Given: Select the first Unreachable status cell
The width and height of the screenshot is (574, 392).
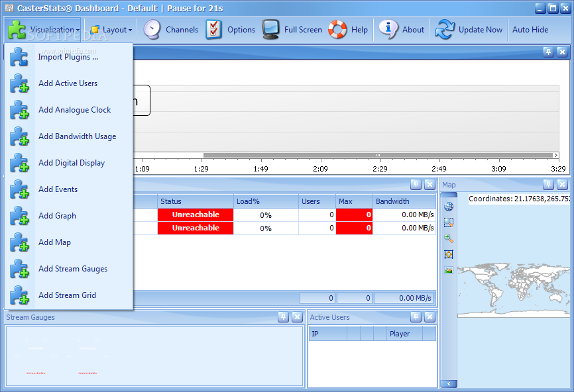Looking at the screenshot, I should pos(196,215).
